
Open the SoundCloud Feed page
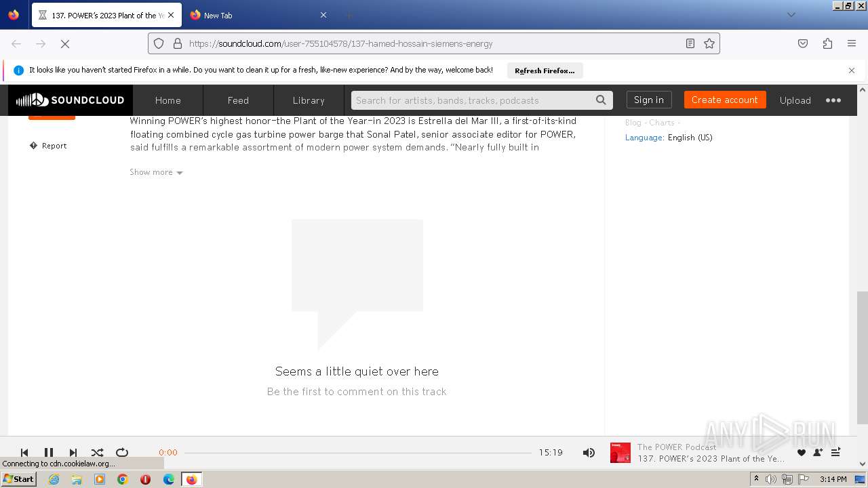click(x=238, y=100)
